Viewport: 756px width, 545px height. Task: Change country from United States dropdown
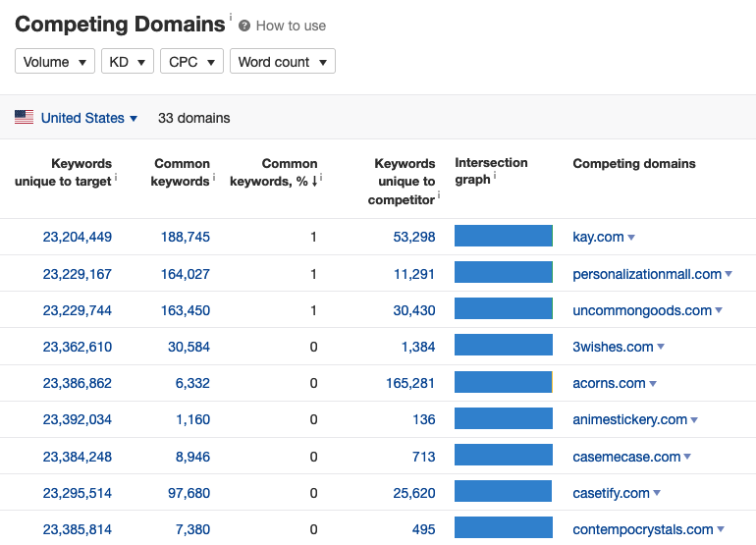tap(89, 118)
